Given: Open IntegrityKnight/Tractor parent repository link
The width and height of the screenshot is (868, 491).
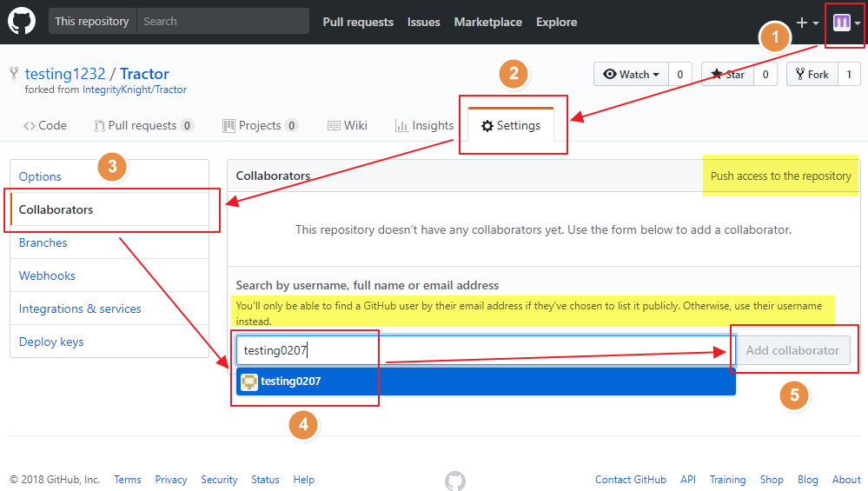Looking at the screenshot, I should click(135, 90).
